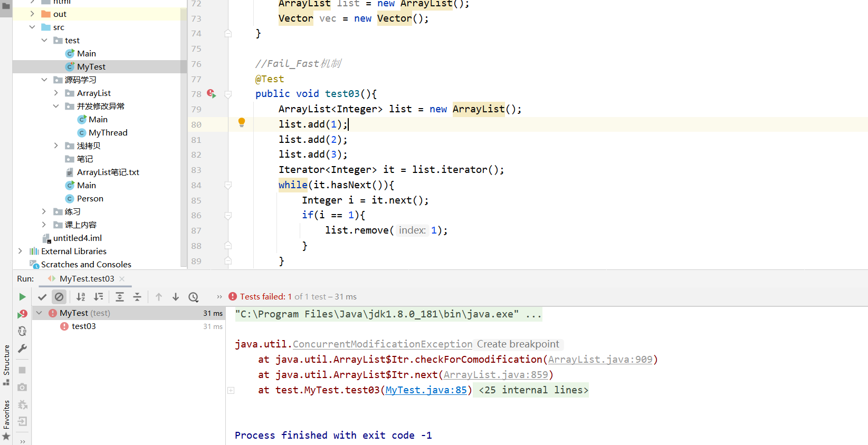This screenshot has width=868, height=445.
Task: Open test history clock icon
Action: point(194,297)
